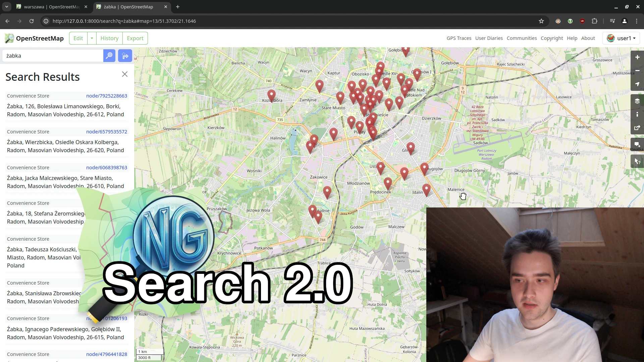This screenshot has width=644, height=362.
Task: Click the OpenStreetMap logo
Action: coord(34,38)
